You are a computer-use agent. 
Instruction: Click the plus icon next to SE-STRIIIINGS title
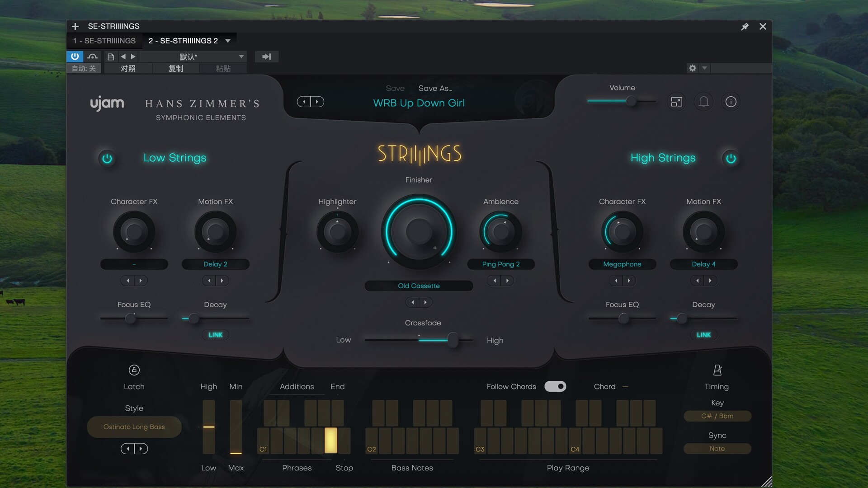(75, 27)
